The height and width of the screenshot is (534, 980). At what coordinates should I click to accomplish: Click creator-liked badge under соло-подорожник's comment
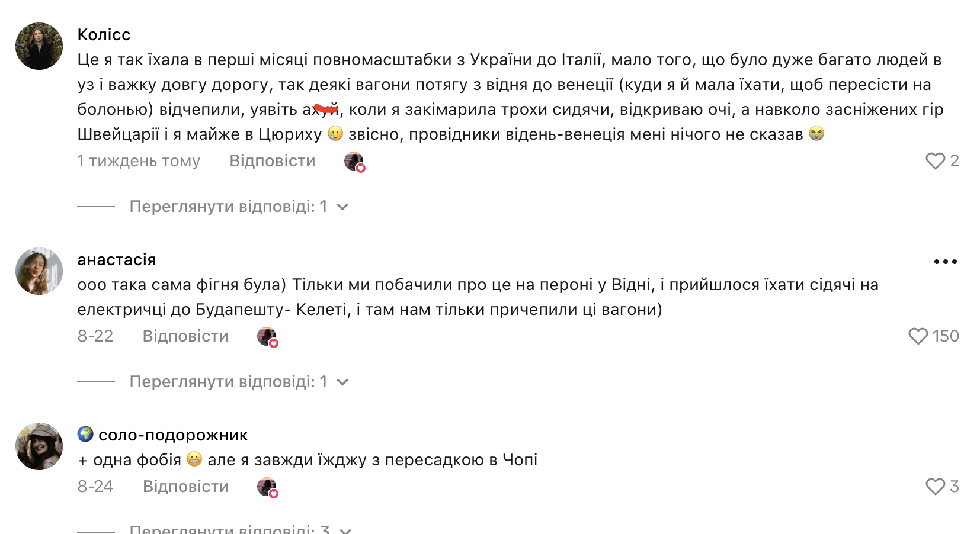pyautogui.click(x=267, y=487)
